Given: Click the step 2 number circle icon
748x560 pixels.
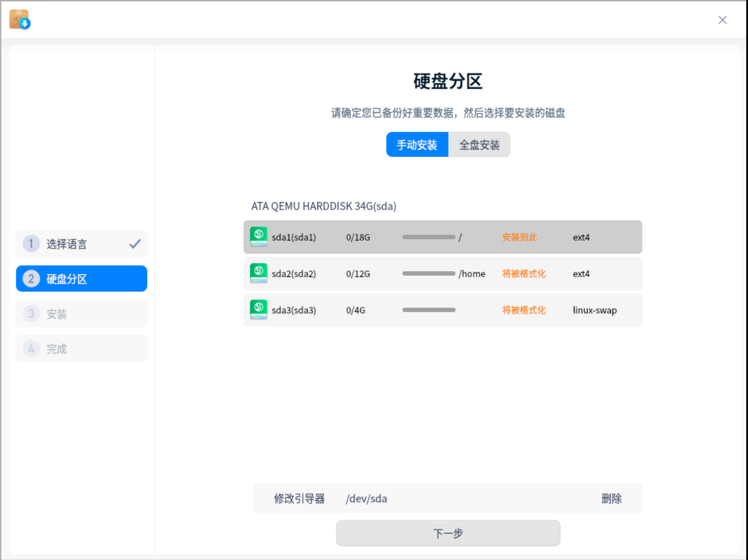Looking at the screenshot, I should [x=31, y=279].
